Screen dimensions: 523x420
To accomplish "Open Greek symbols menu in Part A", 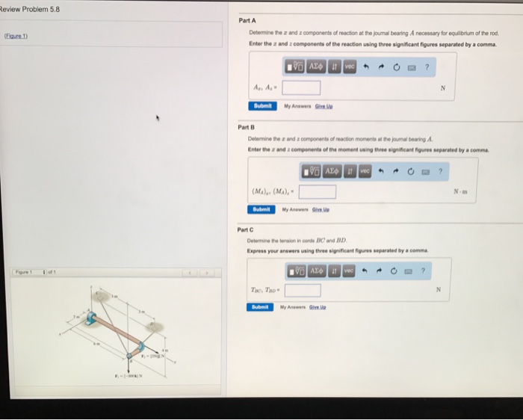I will (316, 67).
